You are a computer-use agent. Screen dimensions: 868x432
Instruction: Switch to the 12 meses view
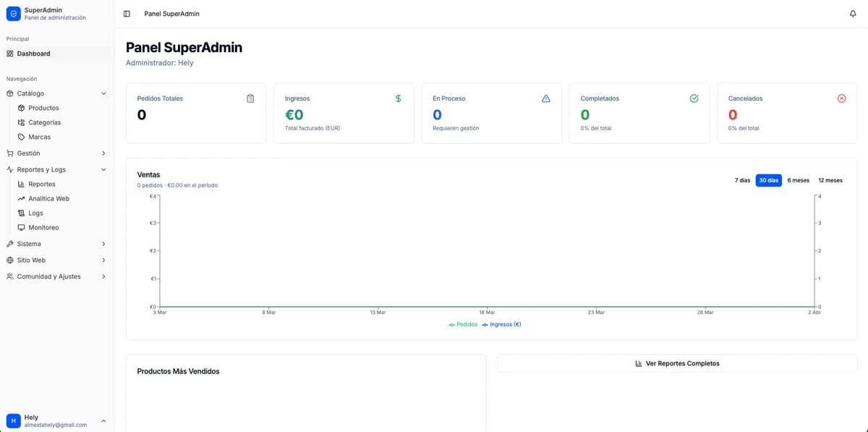click(x=830, y=180)
